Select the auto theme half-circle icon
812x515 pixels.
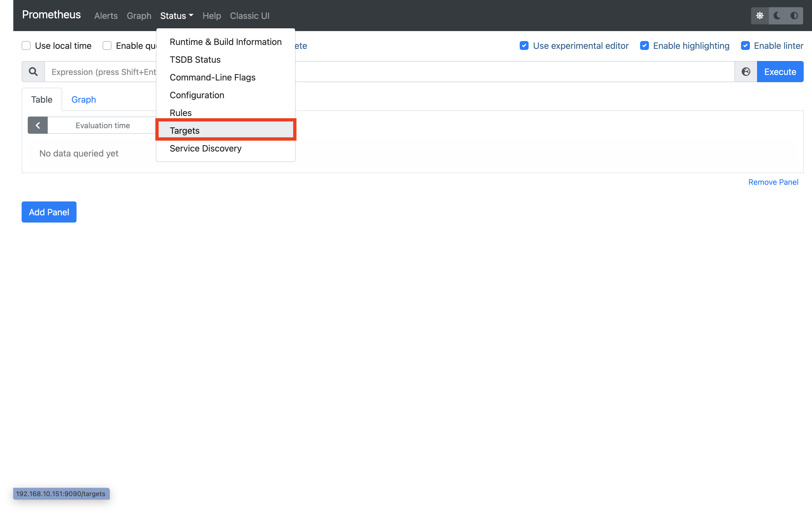click(x=795, y=16)
